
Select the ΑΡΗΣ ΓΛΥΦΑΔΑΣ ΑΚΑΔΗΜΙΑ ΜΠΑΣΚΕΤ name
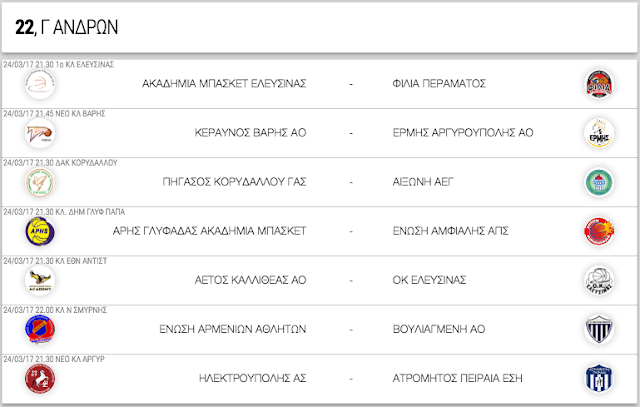(x=209, y=231)
